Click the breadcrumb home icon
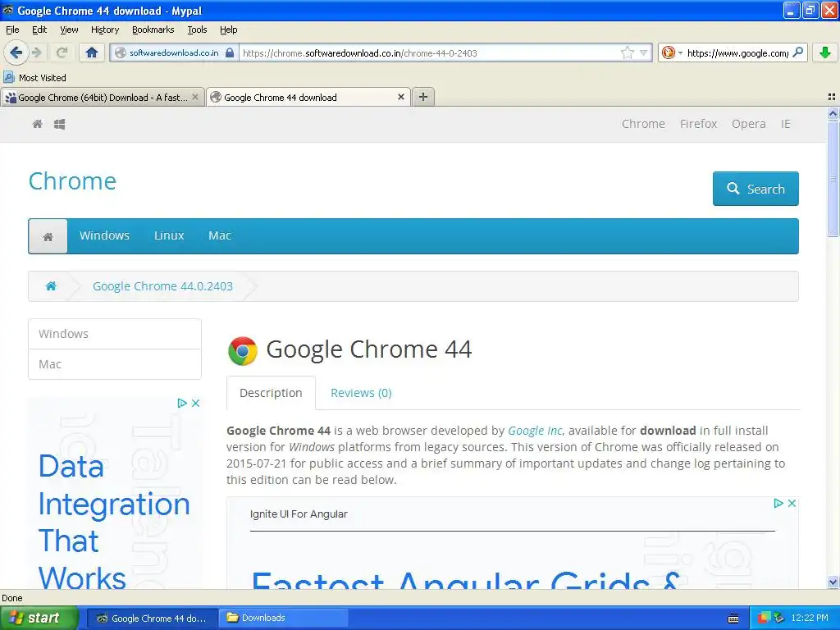This screenshot has width=840, height=630. pos(51,286)
